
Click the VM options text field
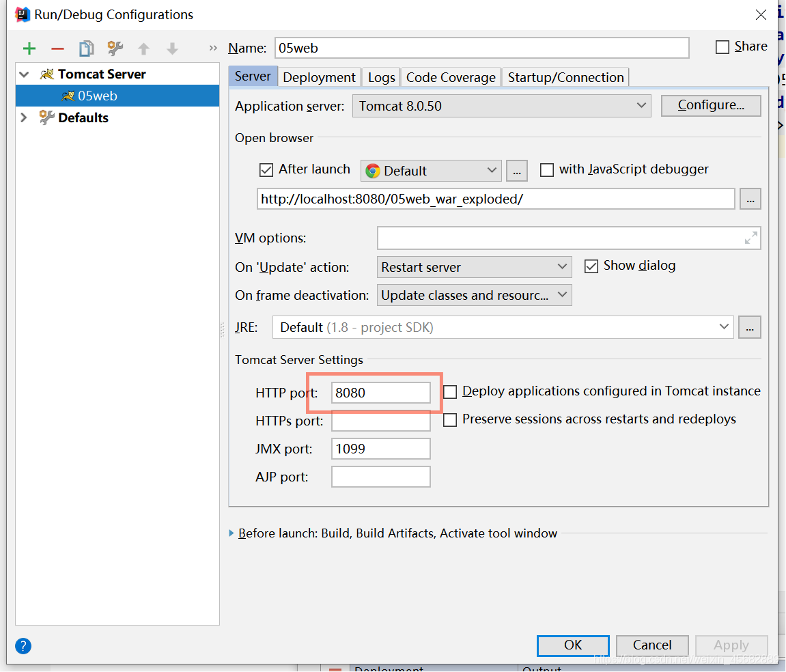pyautogui.click(x=569, y=238)
